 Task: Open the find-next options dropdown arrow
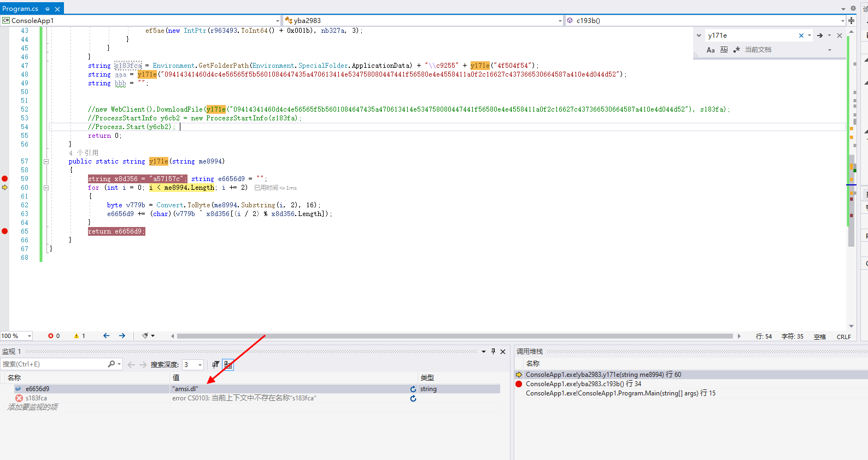pos(829,36)
